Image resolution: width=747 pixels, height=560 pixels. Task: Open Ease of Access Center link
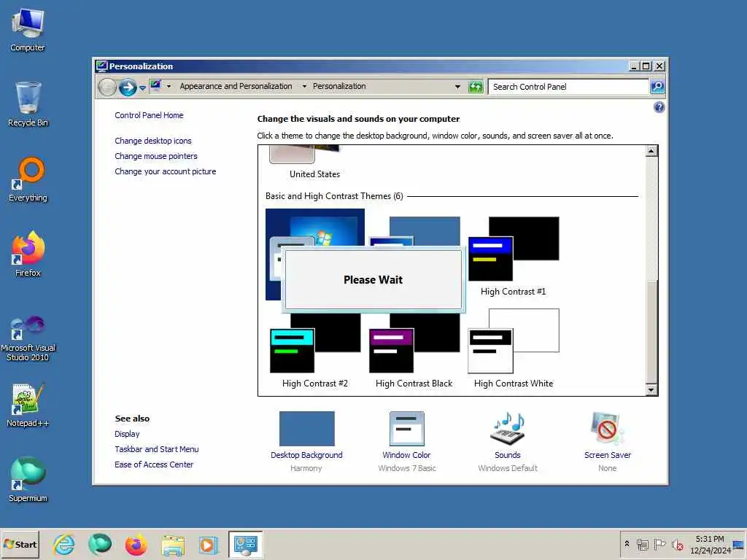click(154, 464)
